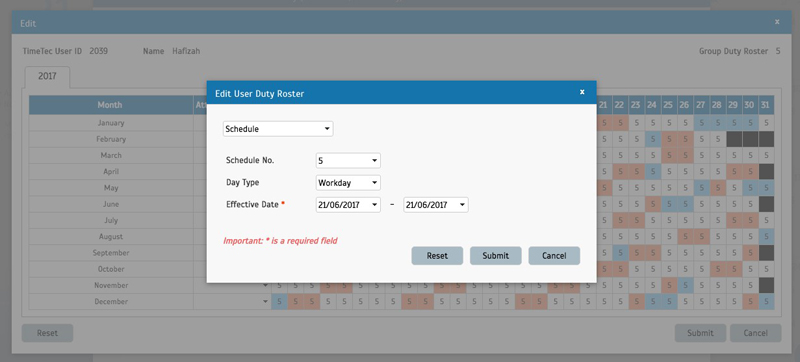Screen dimensions: 800x362
Task: Select the December row label
Action: coord(111,302)
